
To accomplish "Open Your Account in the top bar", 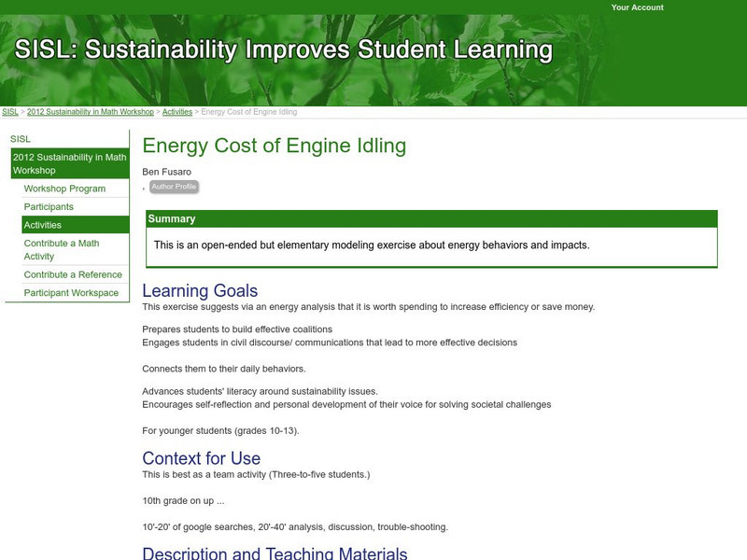I will [636, 7].
